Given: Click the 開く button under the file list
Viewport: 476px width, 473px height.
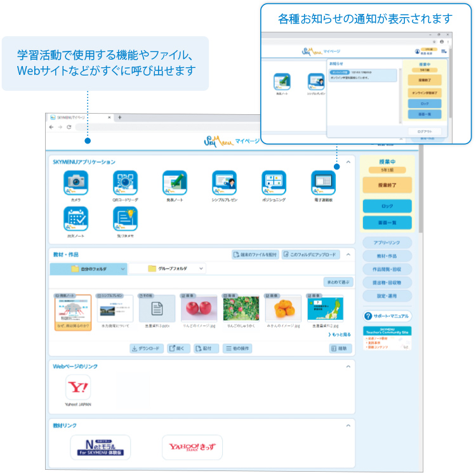Looking at the screenshot, I should [x=178, y=349].
